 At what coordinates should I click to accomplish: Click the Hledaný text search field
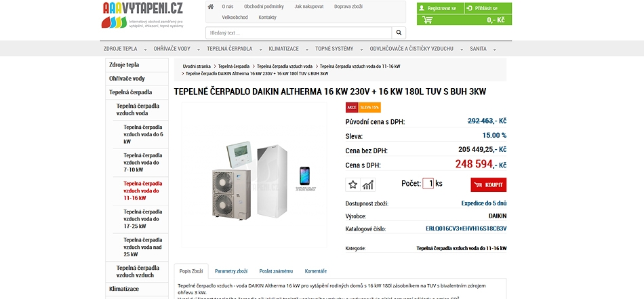(x=298, y=33)
